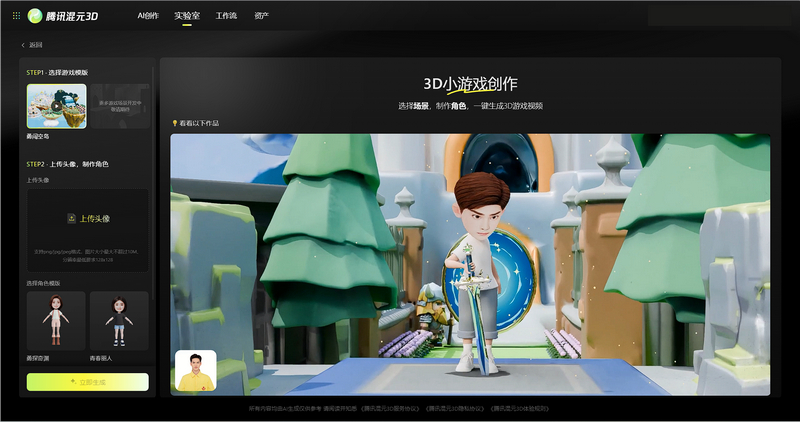Open the 腾讯混元3D隐私协议 link
The height and width of the screenshot is (422, 800).
coord(455,408)
